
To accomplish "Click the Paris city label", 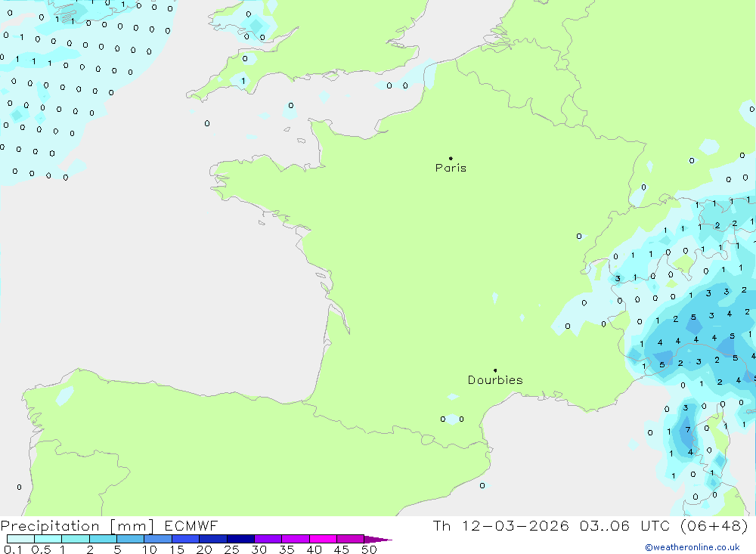I will click(451, 168).
